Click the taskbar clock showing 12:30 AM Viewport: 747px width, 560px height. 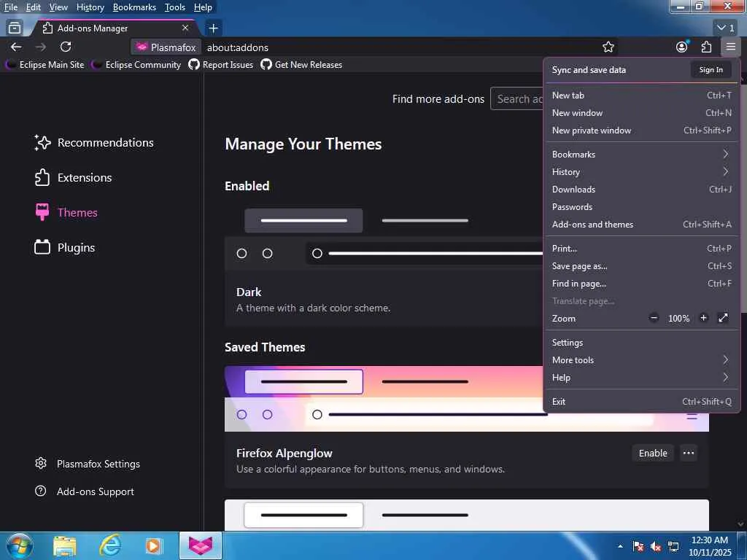710,546
